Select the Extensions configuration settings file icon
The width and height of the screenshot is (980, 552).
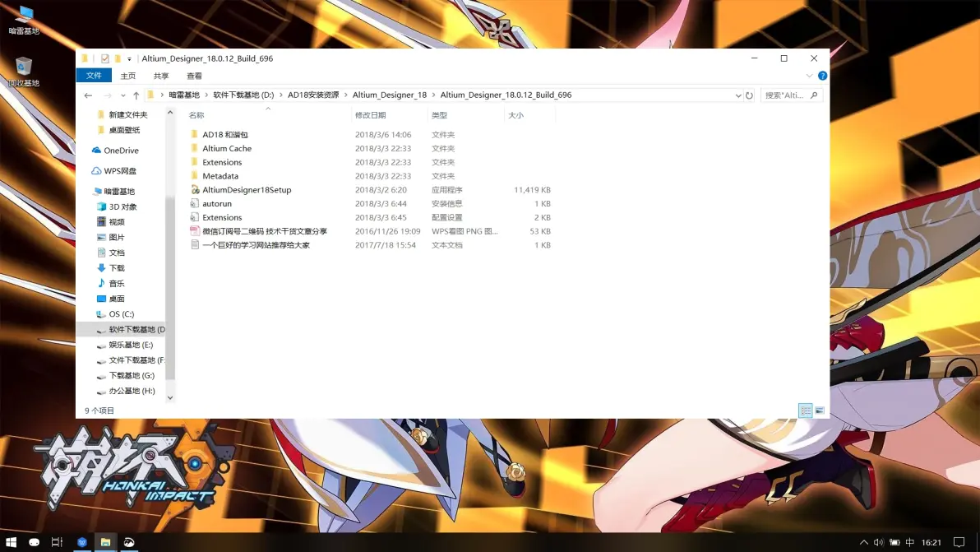point(195,217)
